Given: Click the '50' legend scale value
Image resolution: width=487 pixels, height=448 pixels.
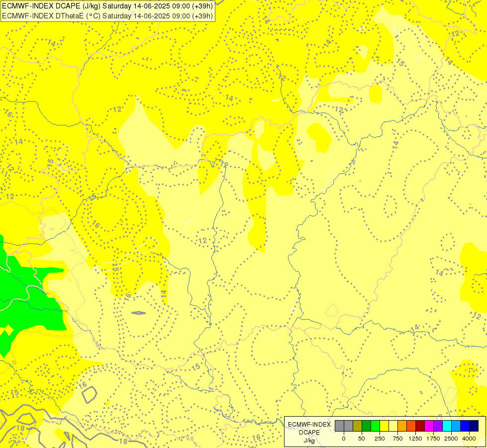Looking at the screenshot, I should tap(362, 439).
